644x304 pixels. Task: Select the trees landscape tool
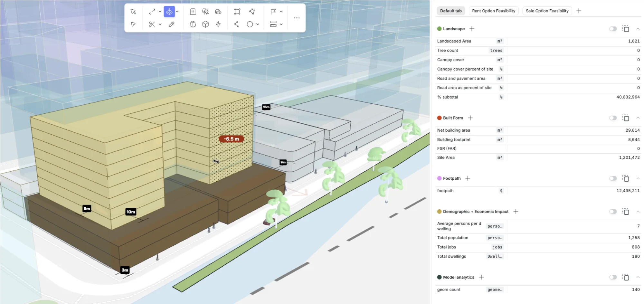click(205, 12)
